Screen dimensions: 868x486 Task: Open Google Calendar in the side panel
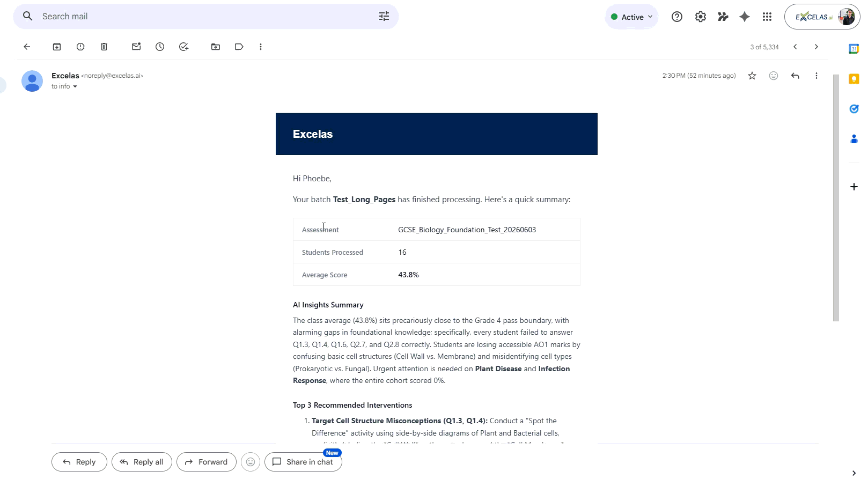(x=854, y=48)
